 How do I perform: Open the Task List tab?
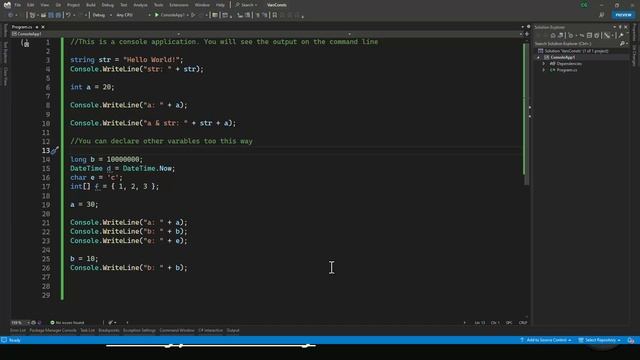click(x=87, y=330)
